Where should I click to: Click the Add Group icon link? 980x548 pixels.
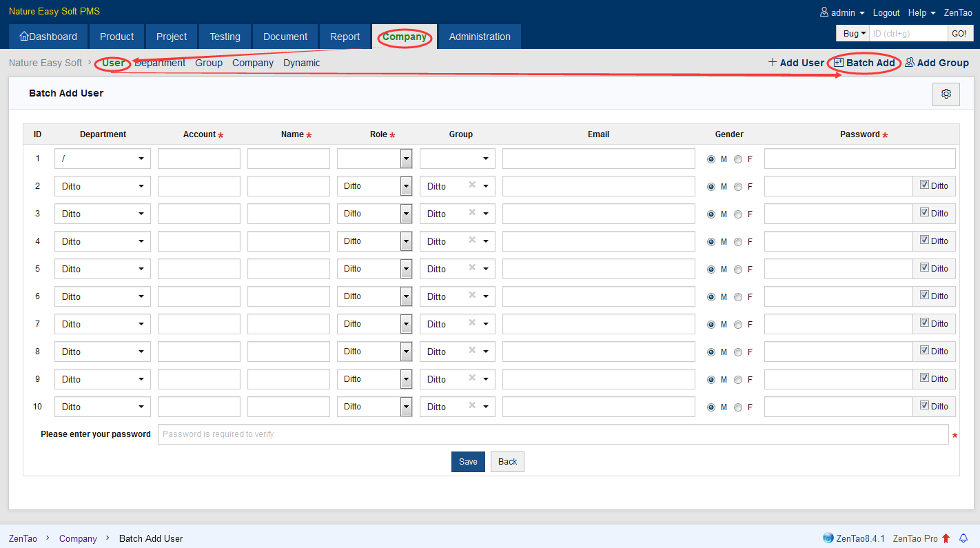910,63
